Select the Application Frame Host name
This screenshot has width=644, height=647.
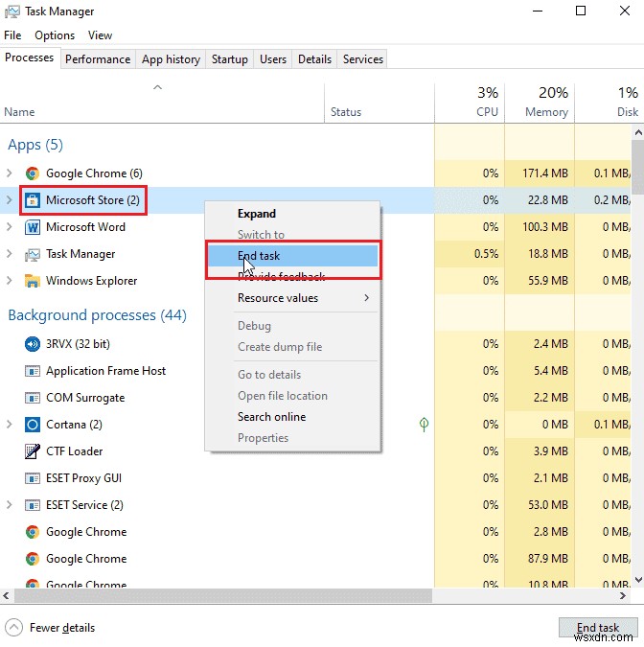[105, 371]
